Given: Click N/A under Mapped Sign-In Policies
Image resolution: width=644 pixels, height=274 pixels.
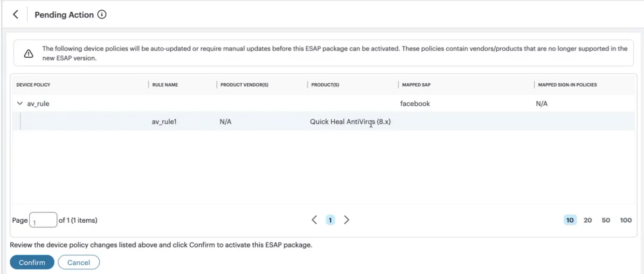Looking at the screenshot, I should coord(542,103).
